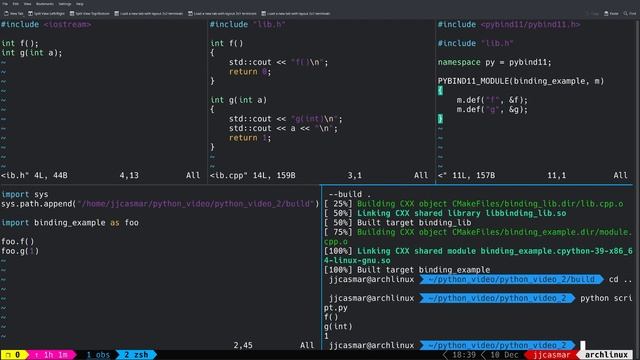Click the 'foo.g(1)' call line
This screenshot has height=360, width=640.
point(20,251)
